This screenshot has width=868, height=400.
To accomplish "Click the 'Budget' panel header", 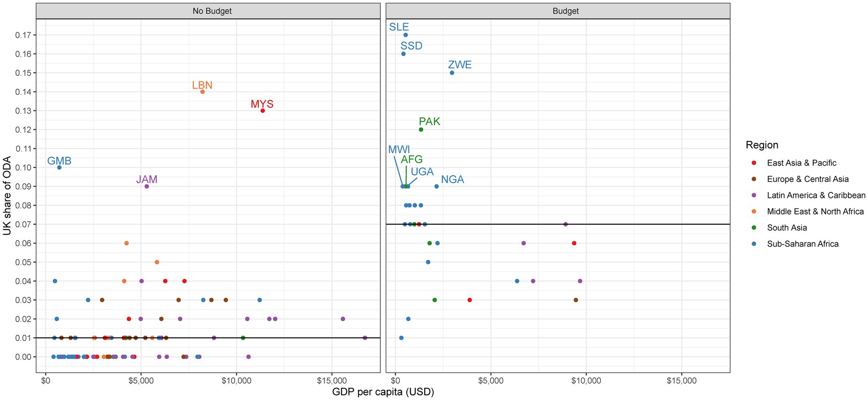I will point(558,11).
